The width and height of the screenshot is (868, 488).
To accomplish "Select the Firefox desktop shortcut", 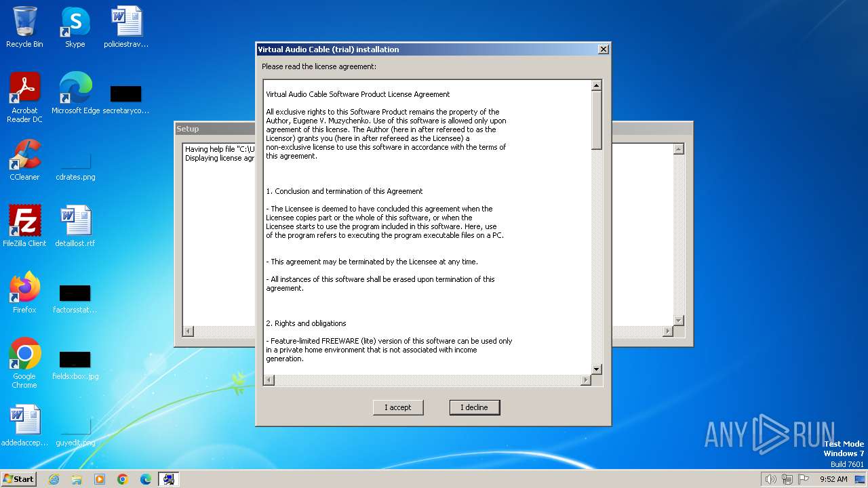I will (x=24, y=292).
